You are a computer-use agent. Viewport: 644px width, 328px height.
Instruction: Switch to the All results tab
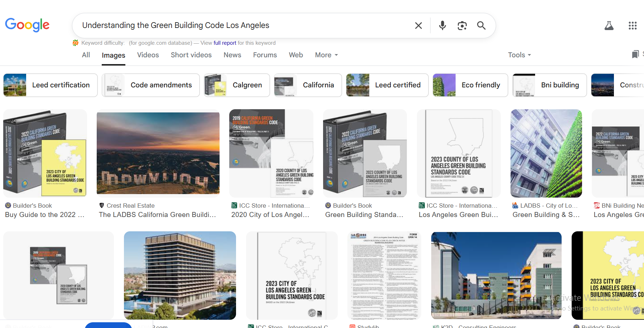click(x=86, y=55)
